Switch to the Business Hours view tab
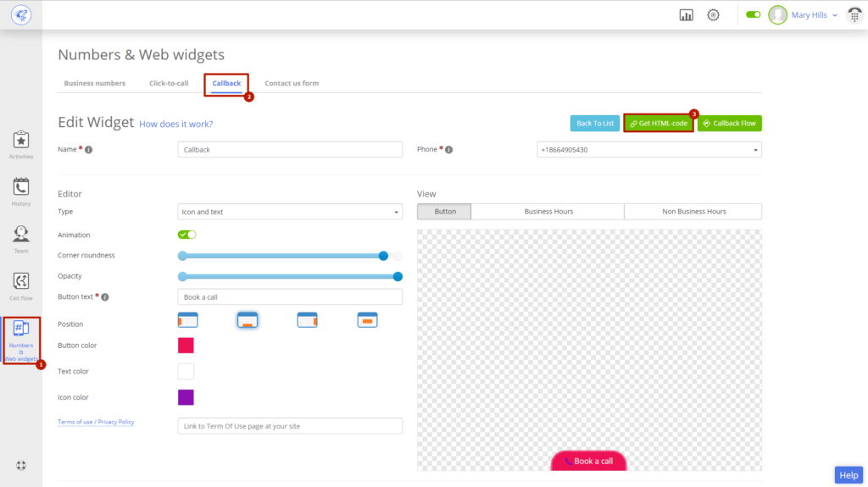Image resolution: width=868 pixels, height=487 pixels. (x=548, y=212)
